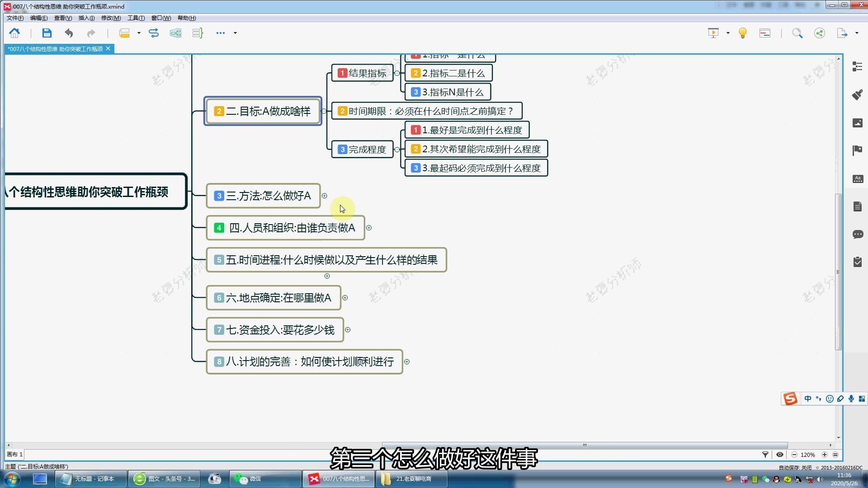
Task: Switch to 无标题 - 记事本 taskbar window
Action: click(x=90, y=479)
